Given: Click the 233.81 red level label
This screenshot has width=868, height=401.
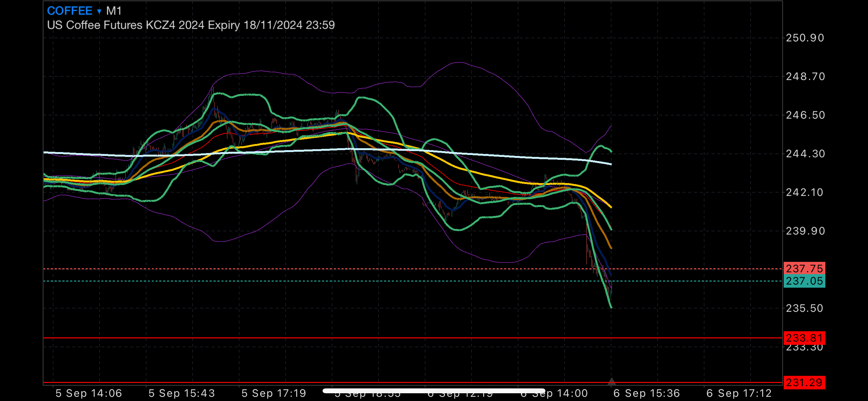Looking at the screenshot, I should (x=804, y=338).
